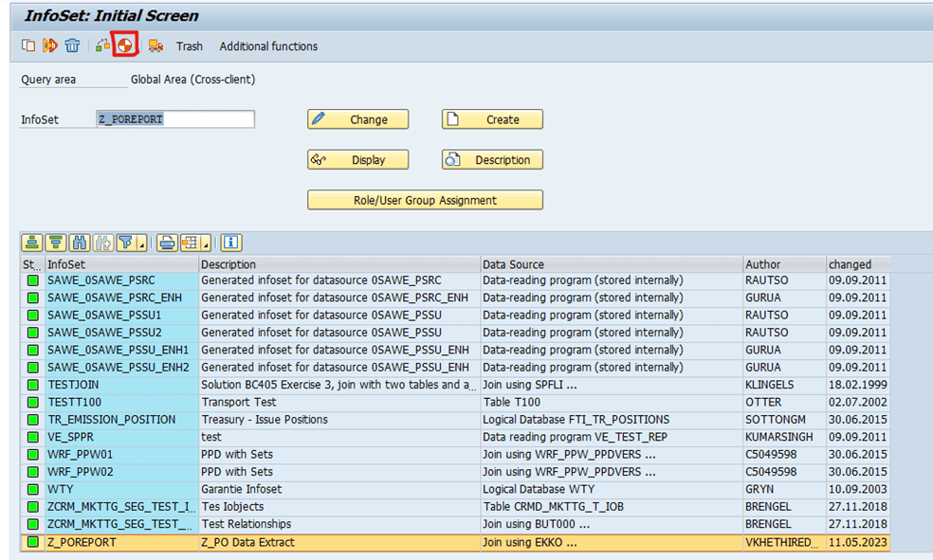Click the Set Filter funnel icon
This screenshot has height=560, width=933.
click(125, 243)
